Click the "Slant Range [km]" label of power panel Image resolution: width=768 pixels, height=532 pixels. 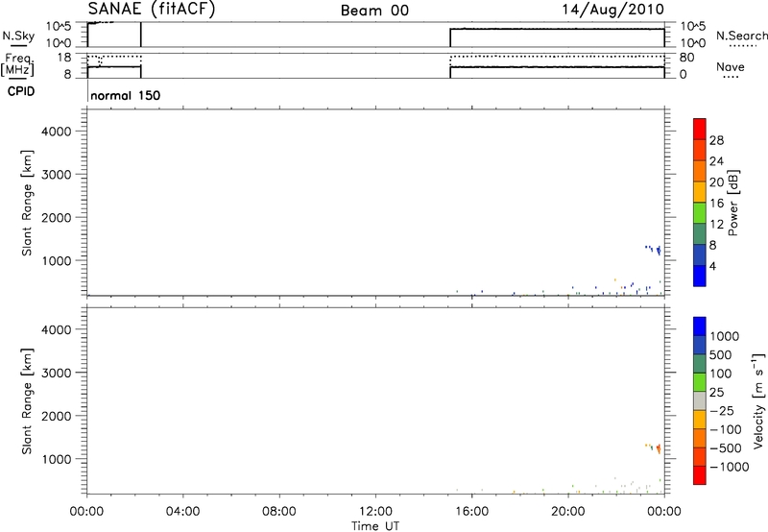[x=27, y=203]
